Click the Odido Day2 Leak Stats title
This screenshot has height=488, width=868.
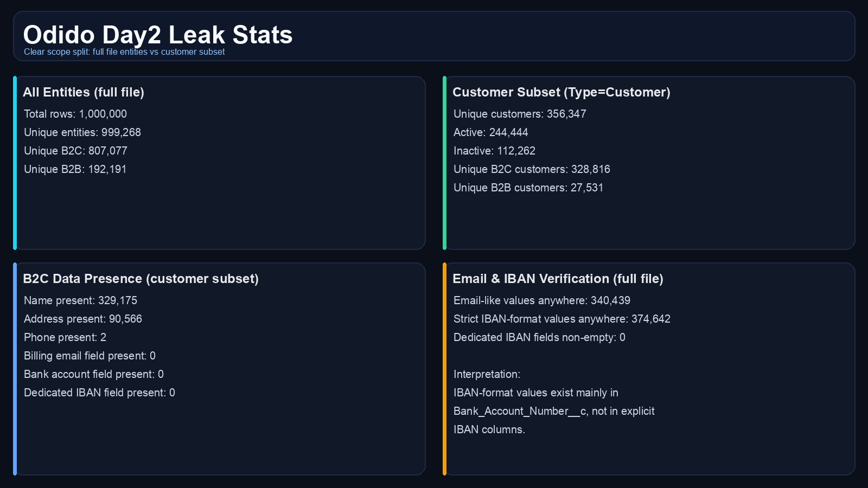pyautogui.click(x=157, y=35)
